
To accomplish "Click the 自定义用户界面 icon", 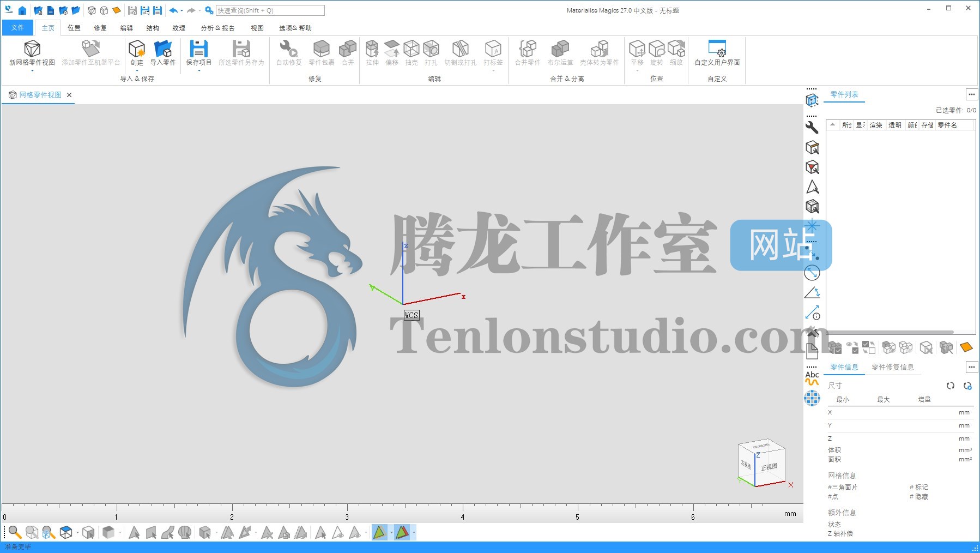I will 717,49.
